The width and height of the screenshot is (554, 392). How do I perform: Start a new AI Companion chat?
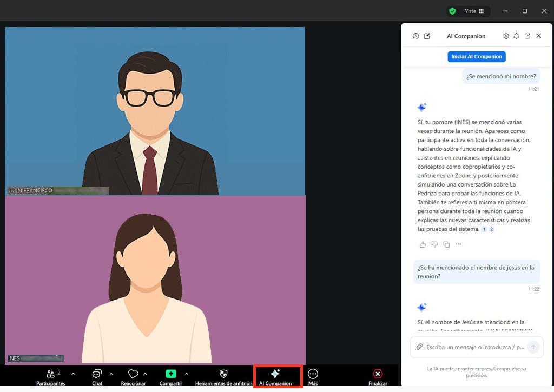coord(427,36)
